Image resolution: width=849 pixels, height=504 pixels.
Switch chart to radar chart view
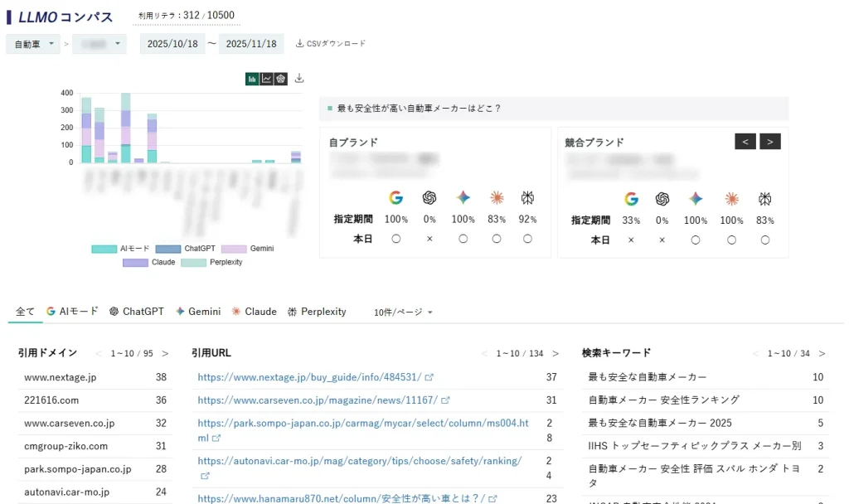[281, 79]
